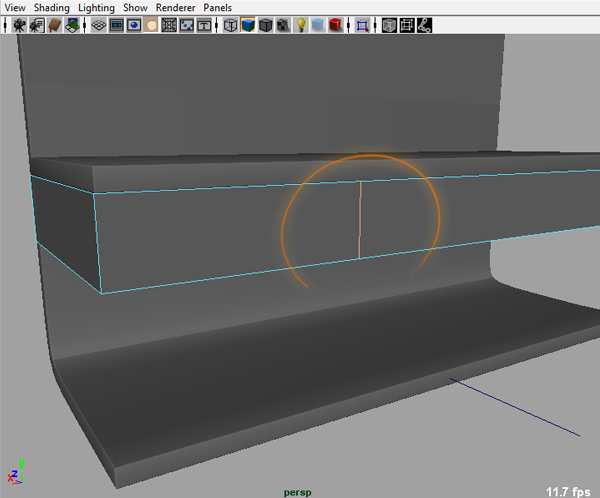Collapse the shading icons group handle

(217, 25)
